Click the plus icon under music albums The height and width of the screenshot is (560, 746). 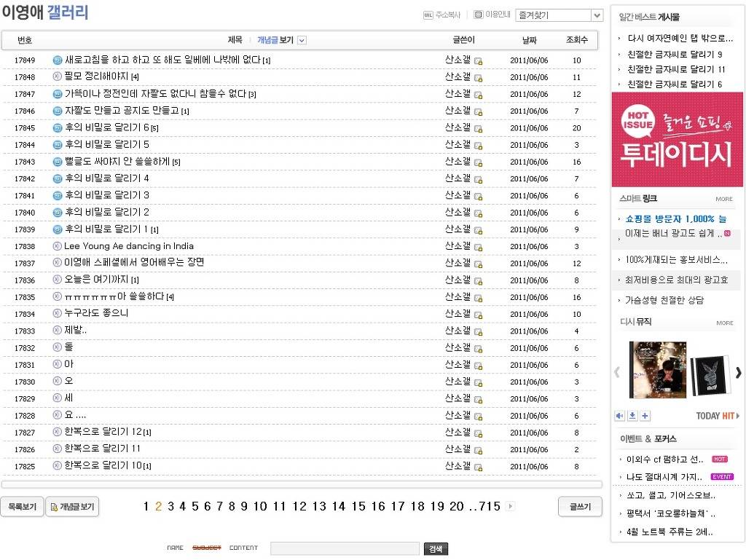tap(645, 416)
